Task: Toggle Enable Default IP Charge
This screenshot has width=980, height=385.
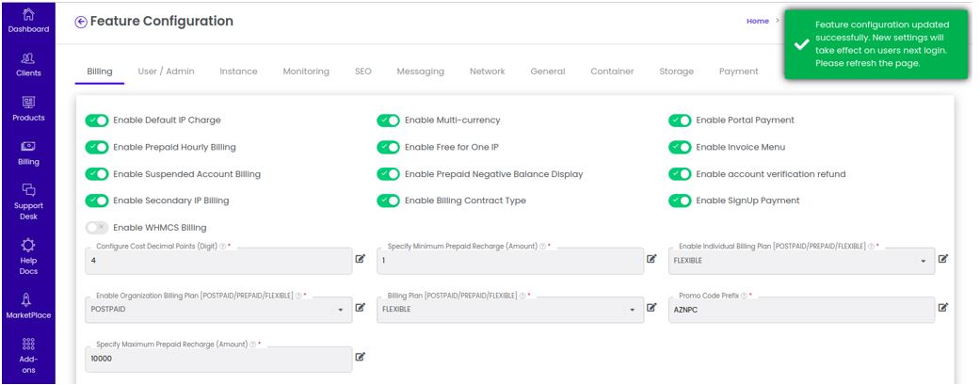Action: 97,120
